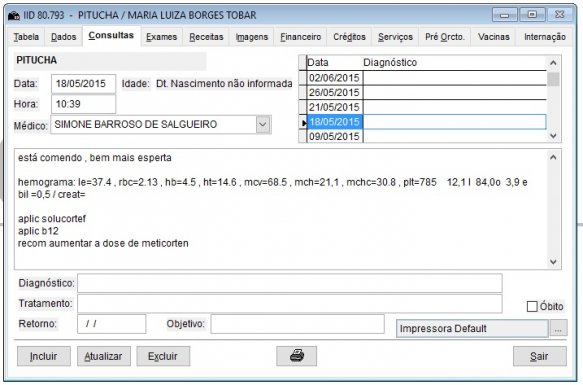Click the Hora field showing 10:39

click(83, 104)
